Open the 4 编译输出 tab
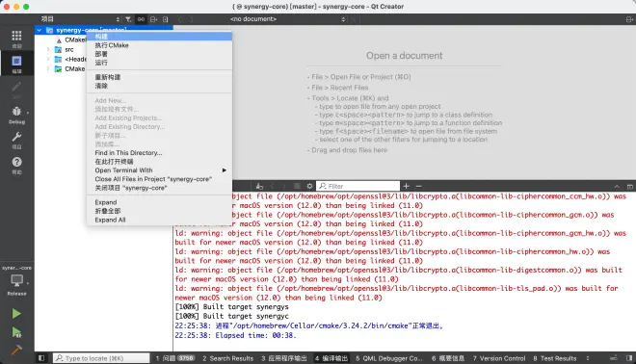Image resolution: width=636 pixels, height=364 pixels. pyautogui.click(x=331, y=358)
